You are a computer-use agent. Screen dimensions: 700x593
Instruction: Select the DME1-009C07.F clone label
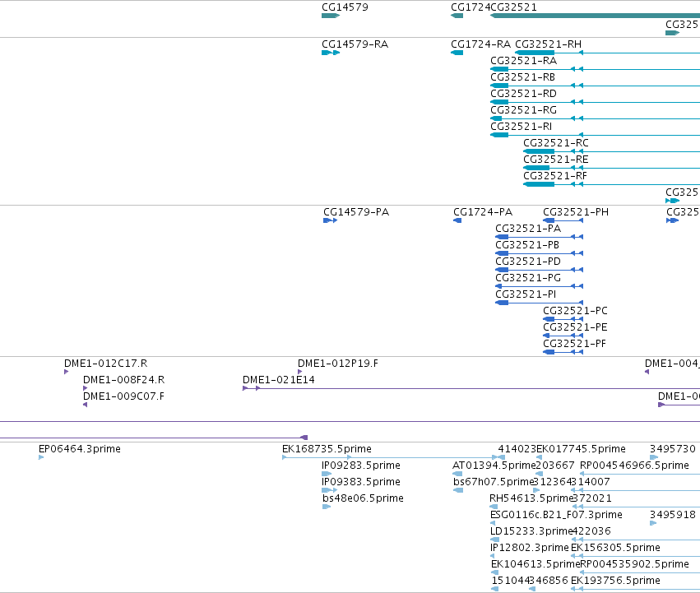coord(123,396)
